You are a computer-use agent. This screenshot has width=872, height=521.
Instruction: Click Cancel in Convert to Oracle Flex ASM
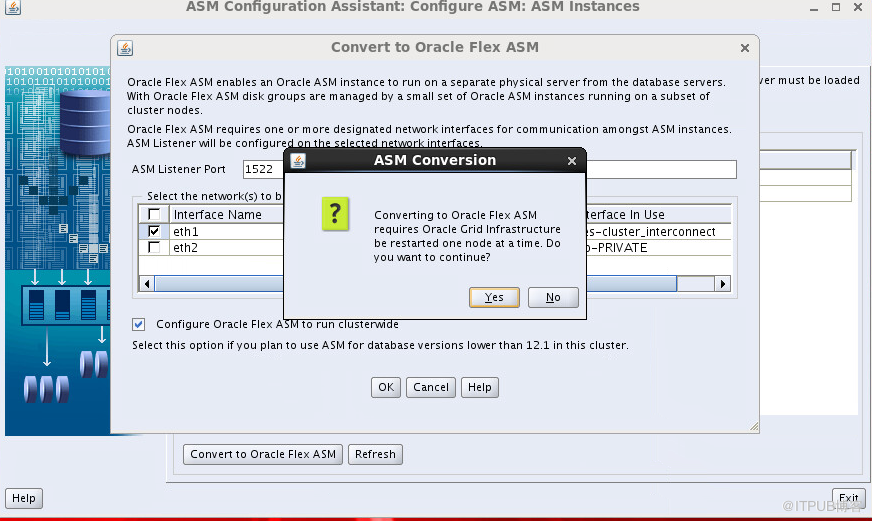[x=431, y=387]
